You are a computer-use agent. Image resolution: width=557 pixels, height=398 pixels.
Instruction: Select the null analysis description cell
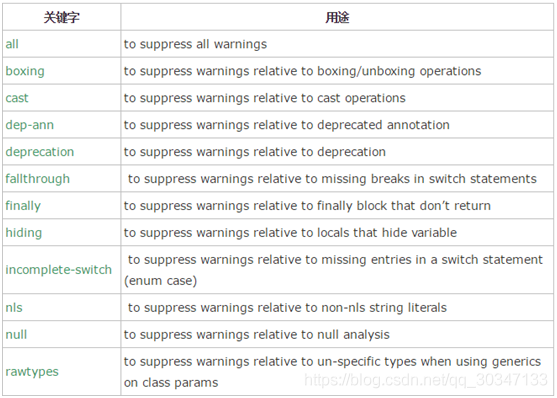tap(337, 335)
